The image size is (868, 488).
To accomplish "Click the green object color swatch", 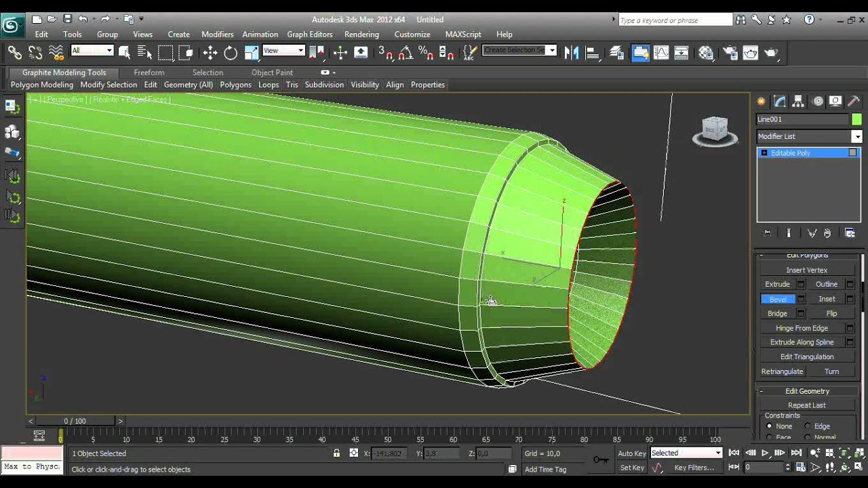I will point(857,119).
